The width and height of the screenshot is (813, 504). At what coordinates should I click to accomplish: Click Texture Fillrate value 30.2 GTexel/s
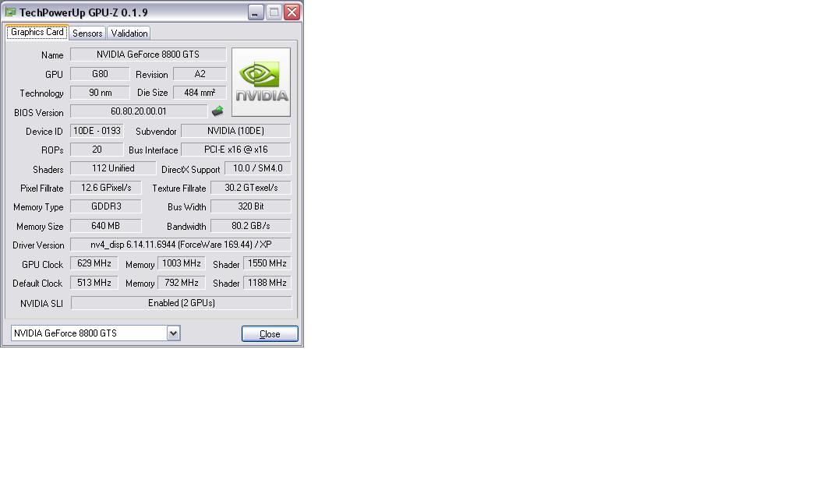click(251, 188)
